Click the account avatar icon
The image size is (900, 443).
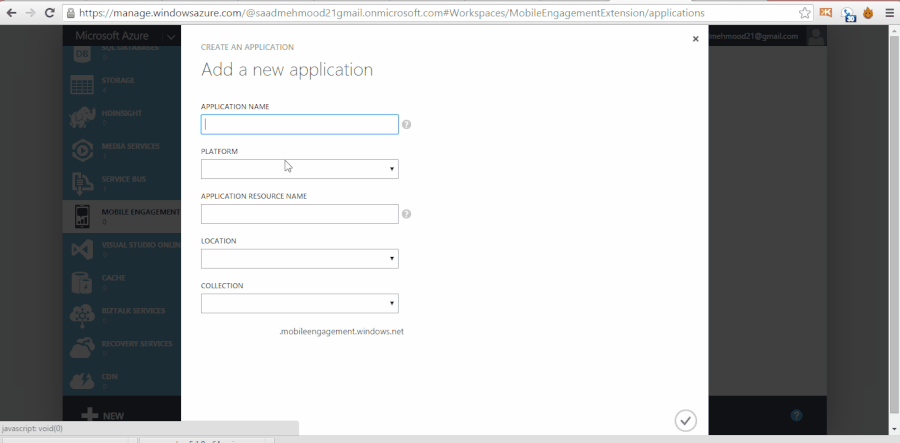tap(816, 36)
